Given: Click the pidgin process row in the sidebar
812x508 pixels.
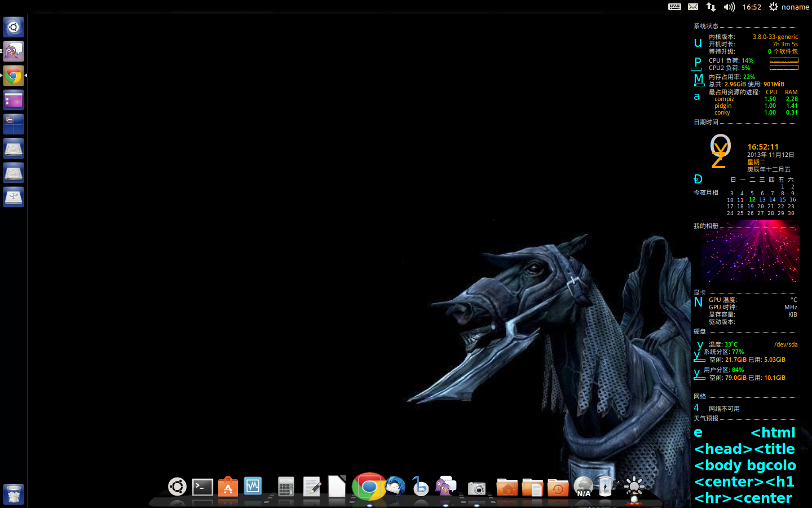Looking at the screenshot, I should tap(756, 106).
